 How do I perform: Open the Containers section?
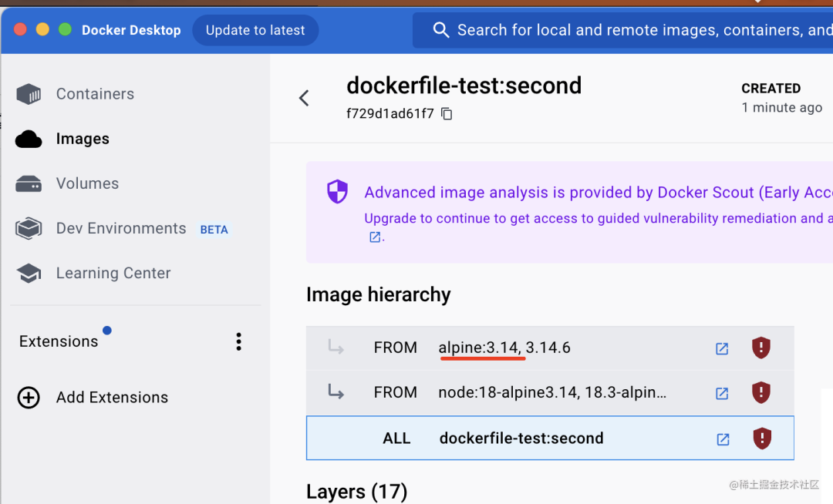pos(95,94)
